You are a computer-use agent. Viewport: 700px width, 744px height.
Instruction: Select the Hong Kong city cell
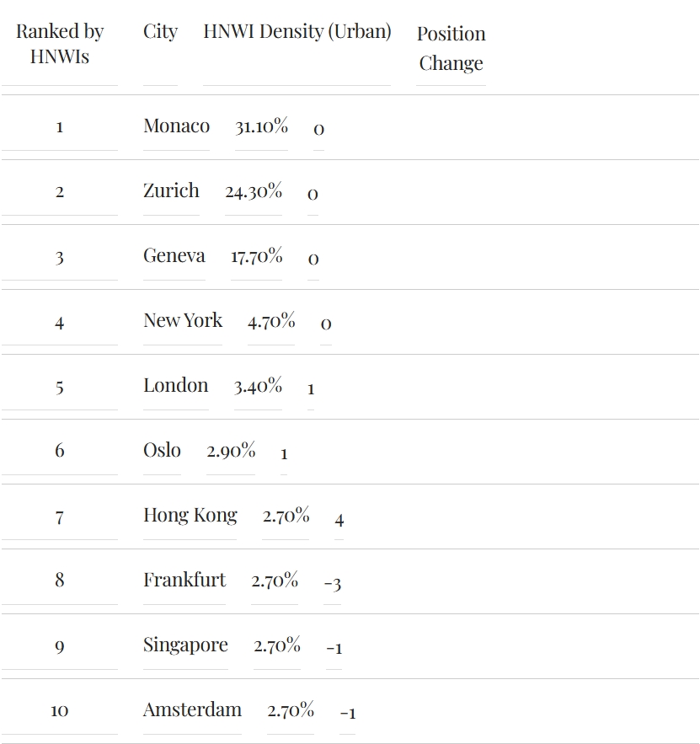pyautogui.click(x=190, y=516)
